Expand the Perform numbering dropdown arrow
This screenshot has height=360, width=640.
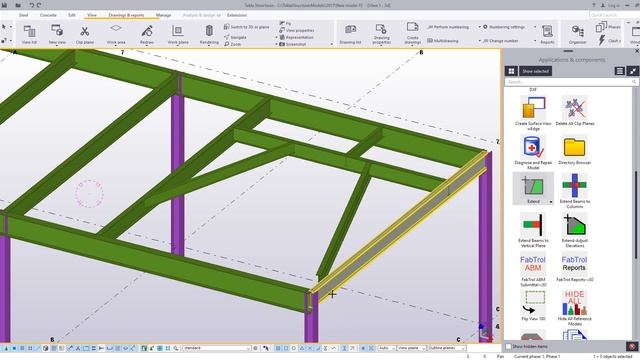point(480,27)
